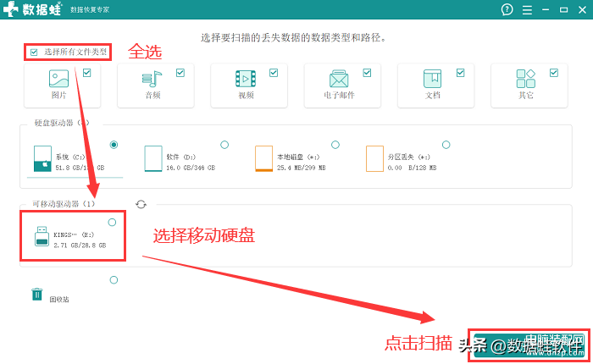The width and height of the screenshot is (593, 364).
Task: Click the scan button at bottom right
Action: [x=529, y=342]
